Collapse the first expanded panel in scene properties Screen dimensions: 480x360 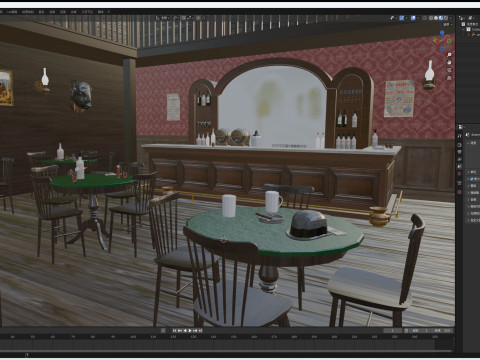click(x=468, y=143)
